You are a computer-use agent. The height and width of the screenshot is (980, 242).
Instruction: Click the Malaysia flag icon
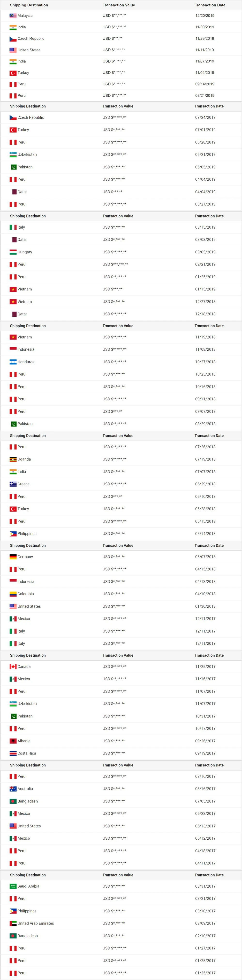pyautogui.click(x=13, y=16)
